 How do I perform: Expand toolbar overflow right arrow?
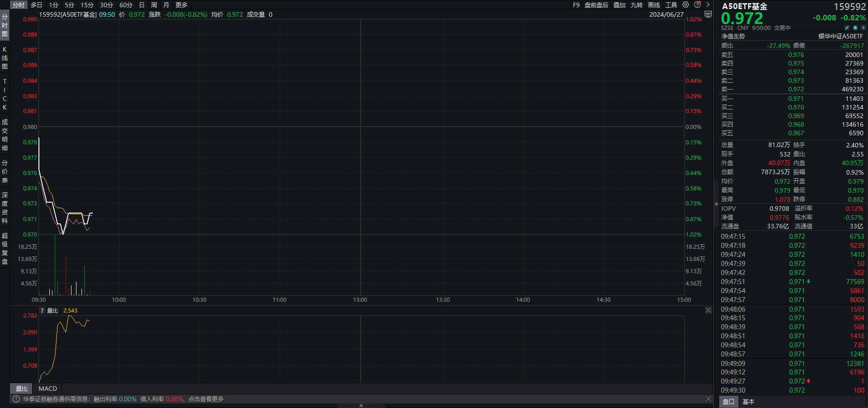(708, 5)
